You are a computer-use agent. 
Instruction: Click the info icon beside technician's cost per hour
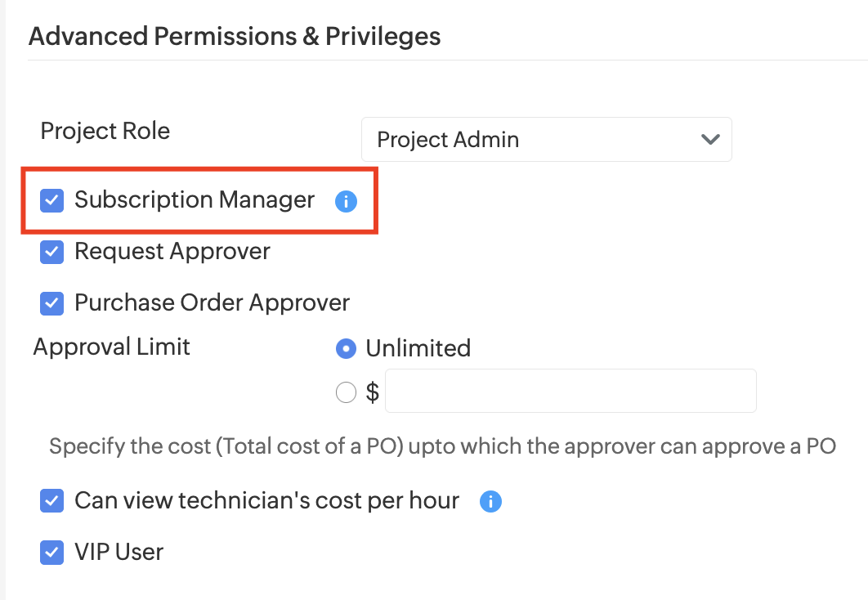pos(490,501)
